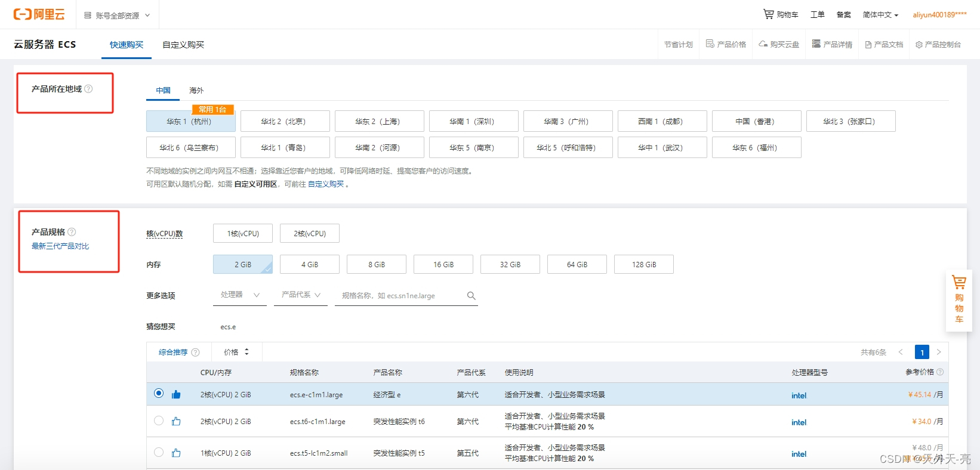
Task: Click the search magnifier in spec name field
Action: [471, 296]
